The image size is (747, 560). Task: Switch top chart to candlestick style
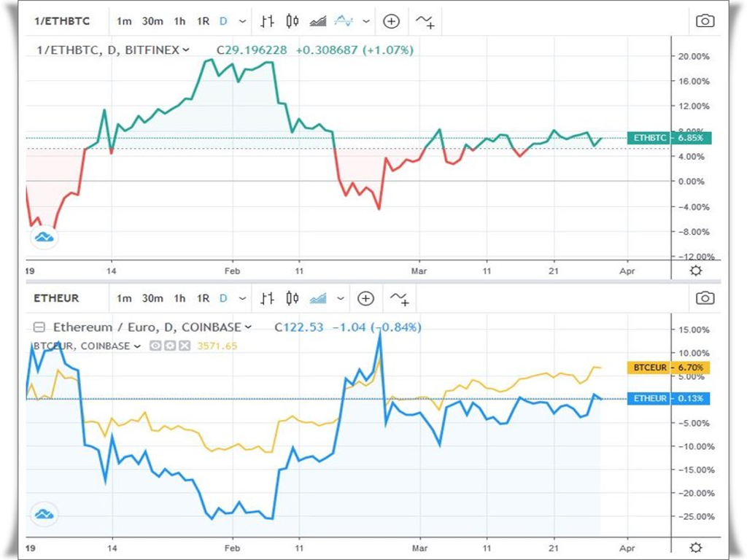tap(292, 21)
